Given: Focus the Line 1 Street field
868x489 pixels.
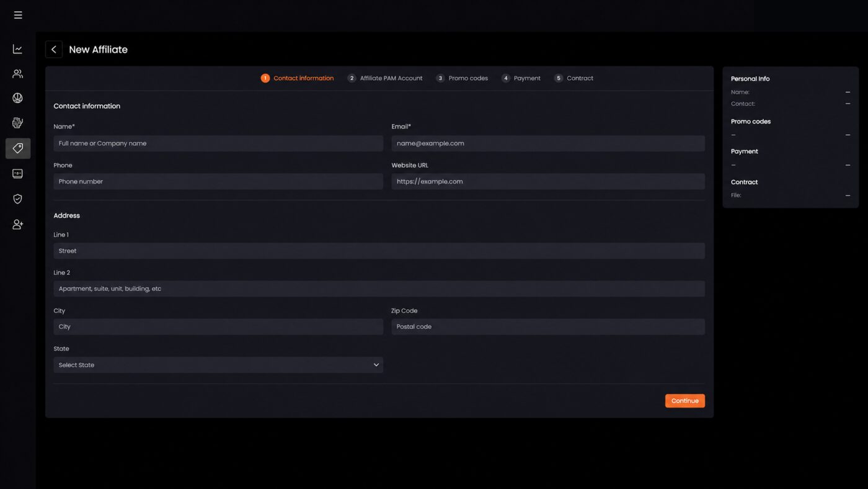Looking at the screenshot, I should [379, 251].
